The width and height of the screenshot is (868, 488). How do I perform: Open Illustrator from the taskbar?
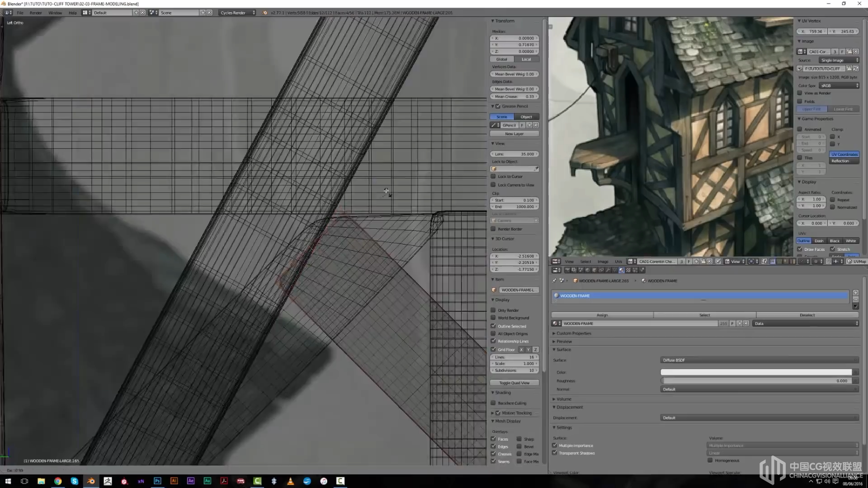tap(174, 481)
